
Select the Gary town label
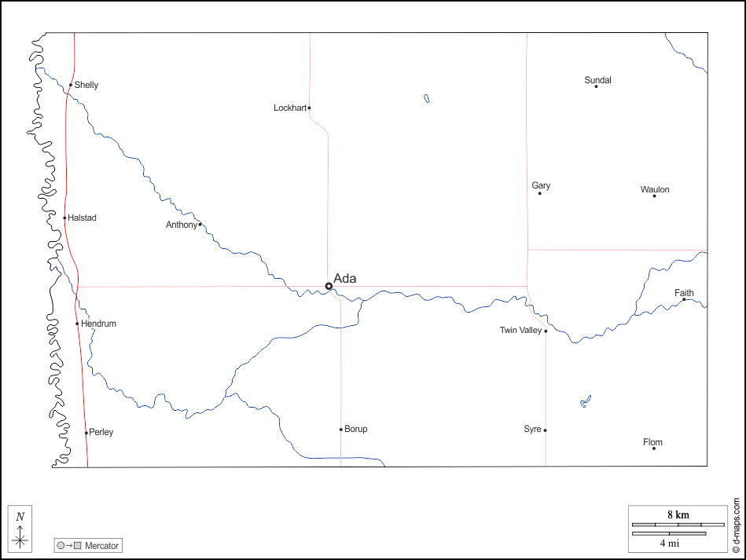click(541, 185)
